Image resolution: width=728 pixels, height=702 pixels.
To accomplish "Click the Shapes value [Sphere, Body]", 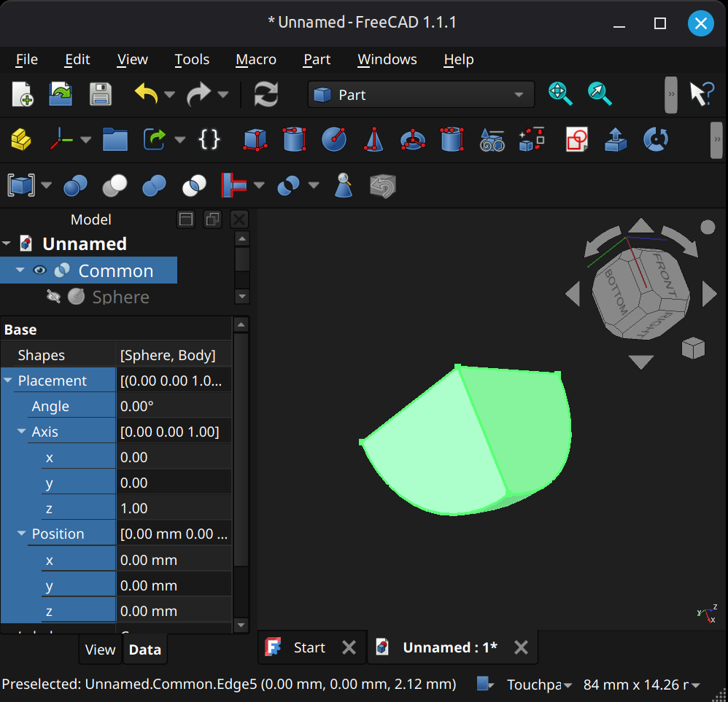I will pyautogui.click(x=174, y=355).
